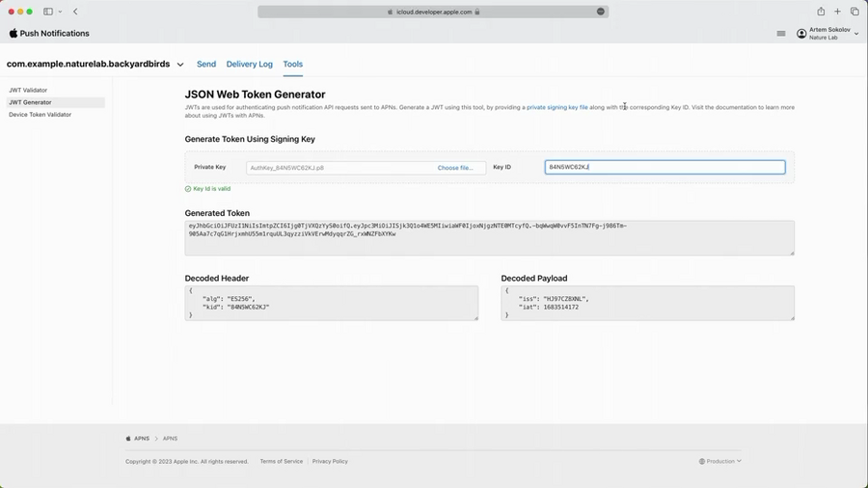Screen dimensions: 868x488
Task: Open a new tab with plus icon
Action: (x=837, y=12)
